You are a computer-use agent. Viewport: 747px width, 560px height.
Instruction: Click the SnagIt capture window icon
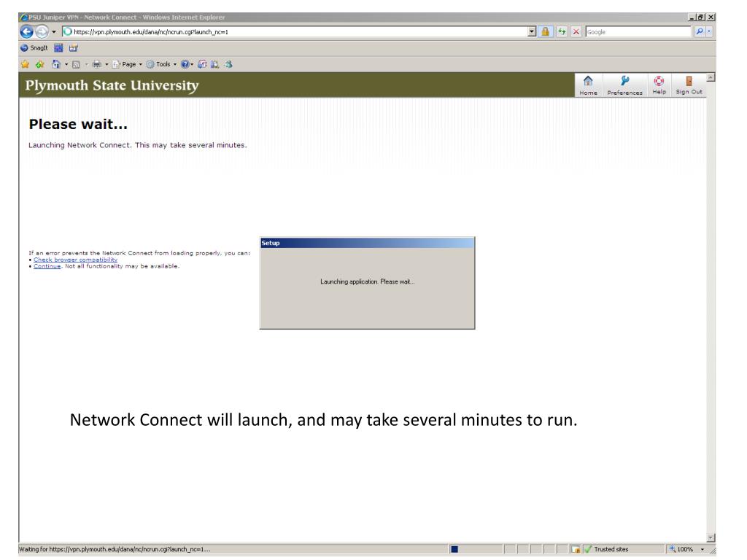click(58, 48)
